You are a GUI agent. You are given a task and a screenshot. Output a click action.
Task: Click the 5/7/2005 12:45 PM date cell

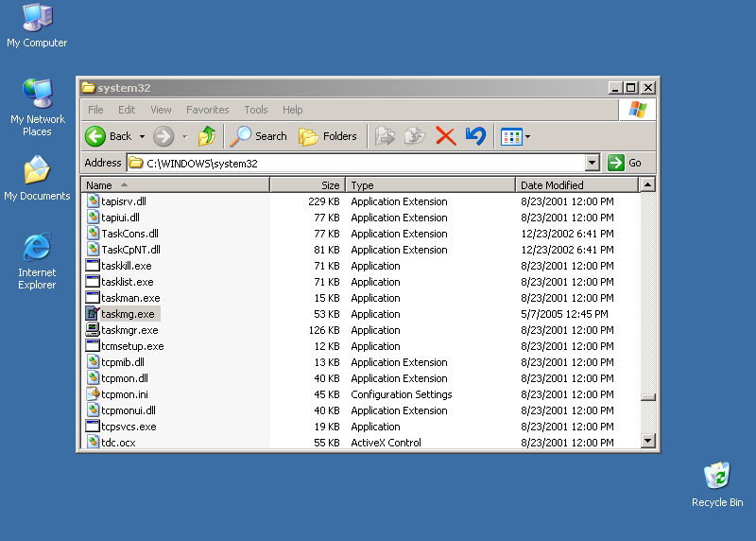pos(564,314)
